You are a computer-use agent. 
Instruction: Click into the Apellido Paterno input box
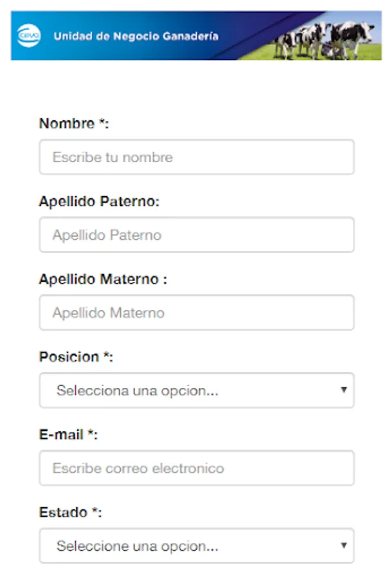tap(196, 235)
